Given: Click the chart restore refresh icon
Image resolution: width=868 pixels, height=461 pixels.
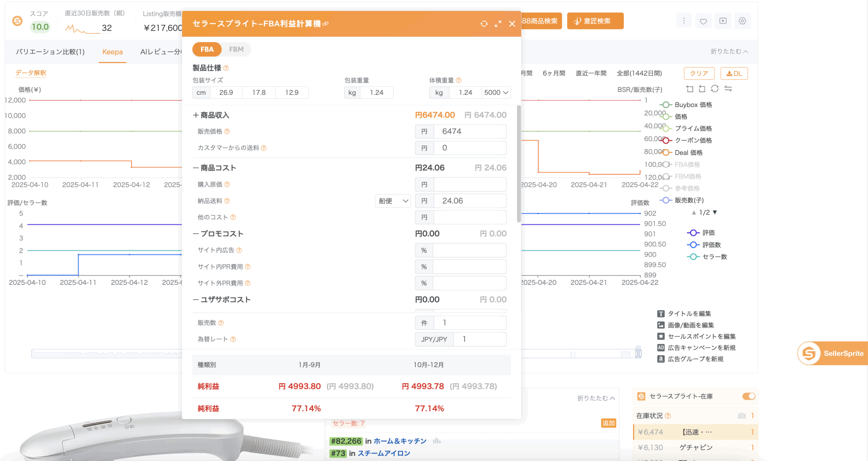Looking at the screenshot, I should (x=715, y=89).
